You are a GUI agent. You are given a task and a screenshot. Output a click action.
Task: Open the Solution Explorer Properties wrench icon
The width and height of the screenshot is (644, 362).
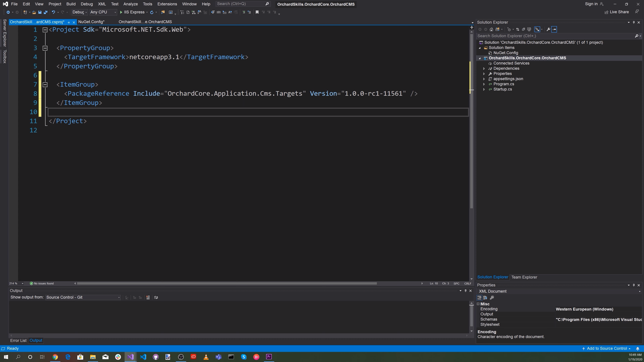[548, 29]
